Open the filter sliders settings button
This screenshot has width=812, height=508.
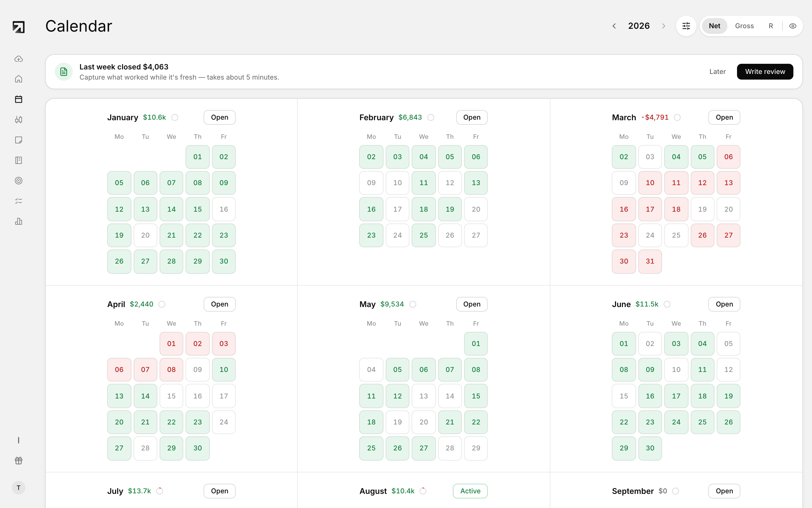[686, 26]
